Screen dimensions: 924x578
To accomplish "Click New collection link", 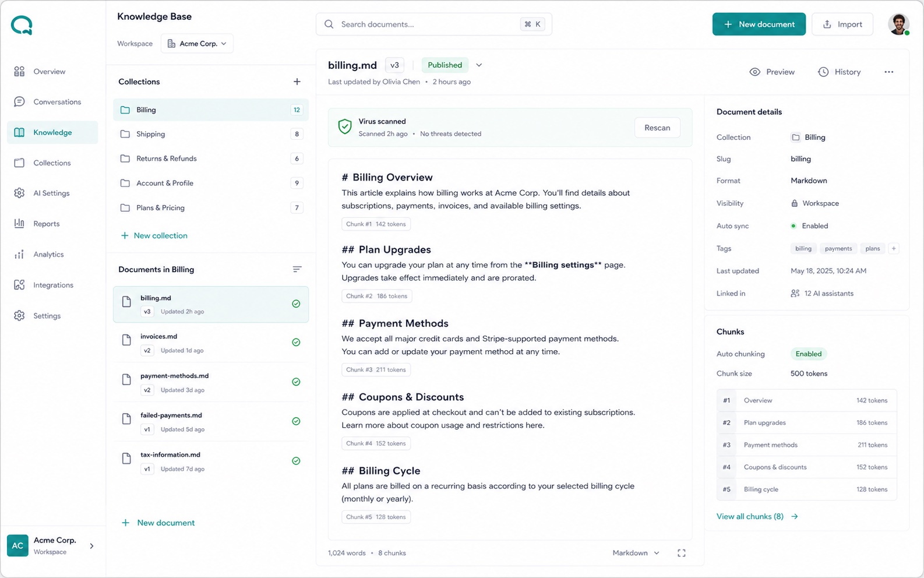I will click(154, 235).
